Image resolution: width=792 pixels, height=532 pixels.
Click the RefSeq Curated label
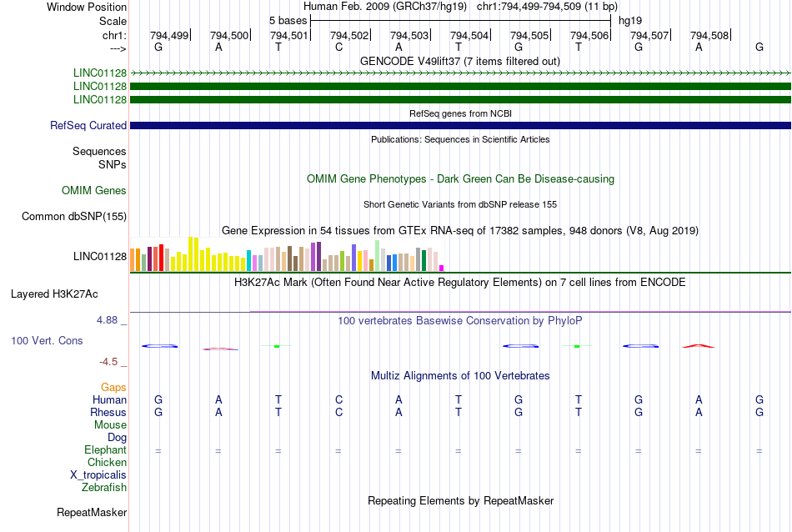coord(88,125)
